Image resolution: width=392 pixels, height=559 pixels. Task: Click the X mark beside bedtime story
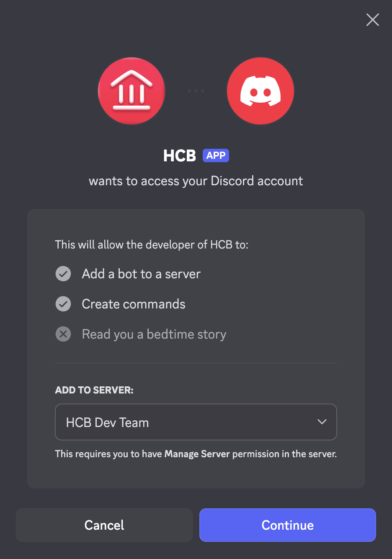[63, 334]
